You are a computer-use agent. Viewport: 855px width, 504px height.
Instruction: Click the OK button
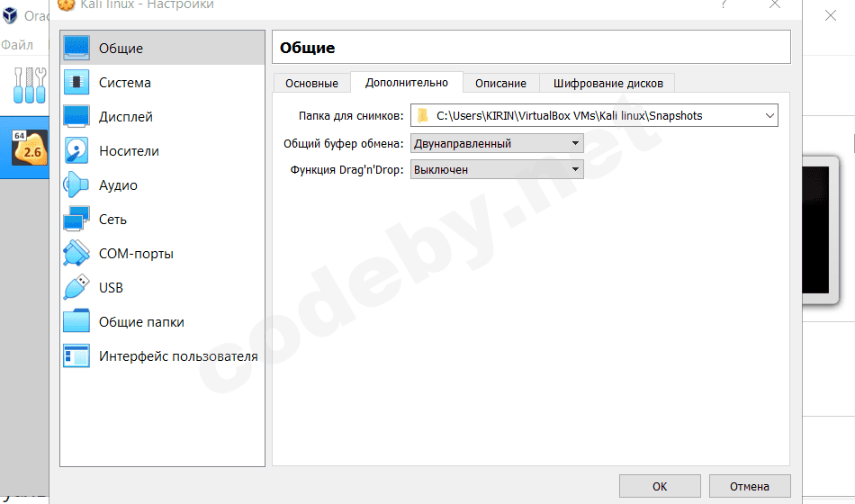(660, 486)
